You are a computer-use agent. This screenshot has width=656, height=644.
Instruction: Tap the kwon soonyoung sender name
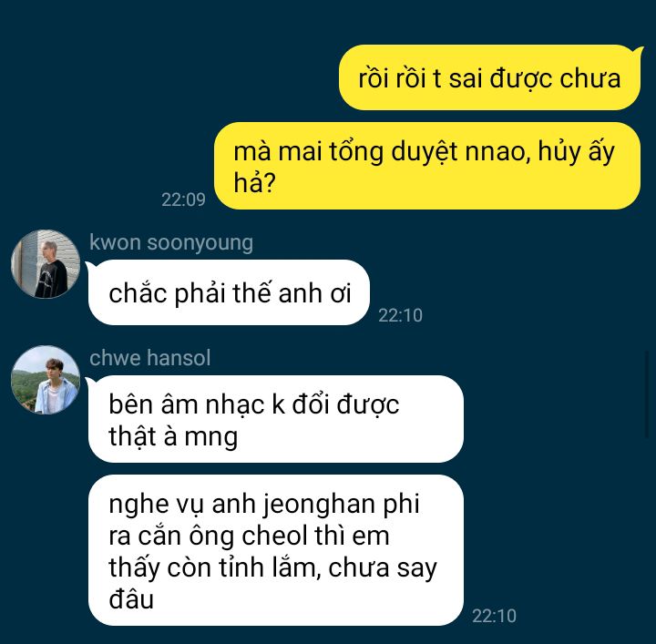point(171,243)
